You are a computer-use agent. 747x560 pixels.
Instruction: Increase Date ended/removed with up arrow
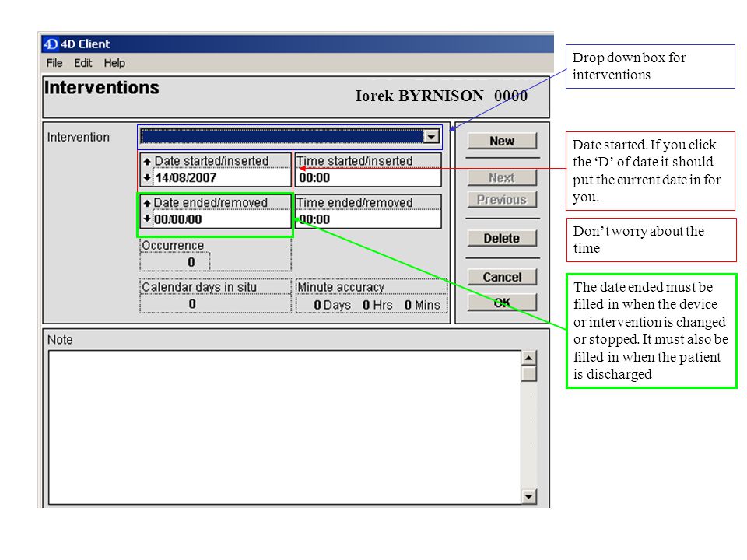(x=147, y=203)
